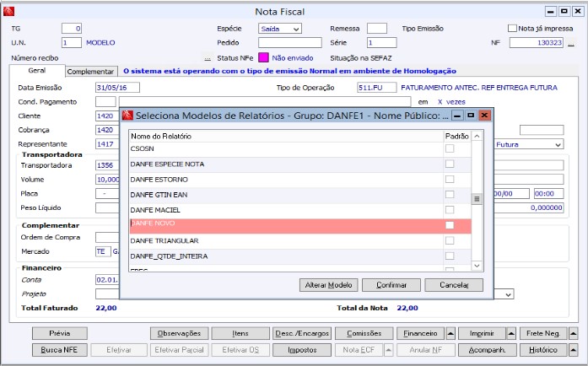Click the up arrow next to Frete Neg. button

(574, 333)
